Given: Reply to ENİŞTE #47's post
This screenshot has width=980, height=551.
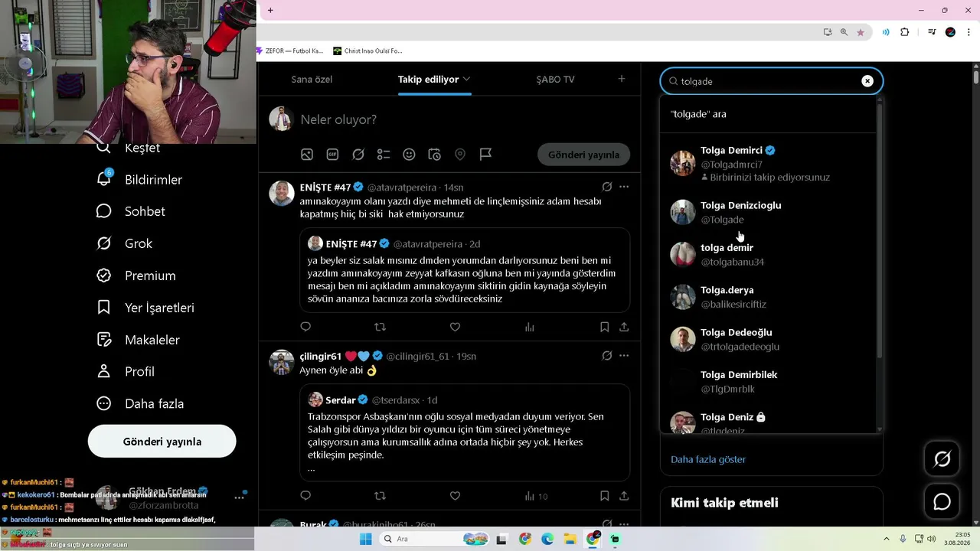Looking at the screenshot, I should pyautogui.click(x=305, y=327).
